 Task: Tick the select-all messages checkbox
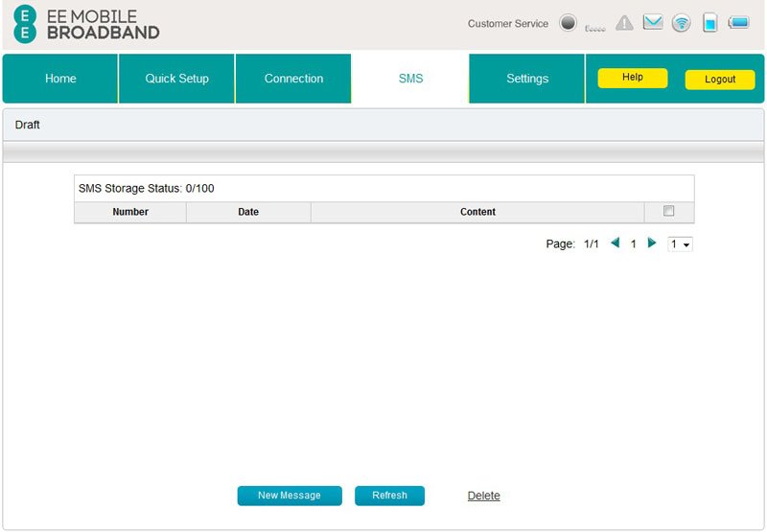click(x=668, y=211)
